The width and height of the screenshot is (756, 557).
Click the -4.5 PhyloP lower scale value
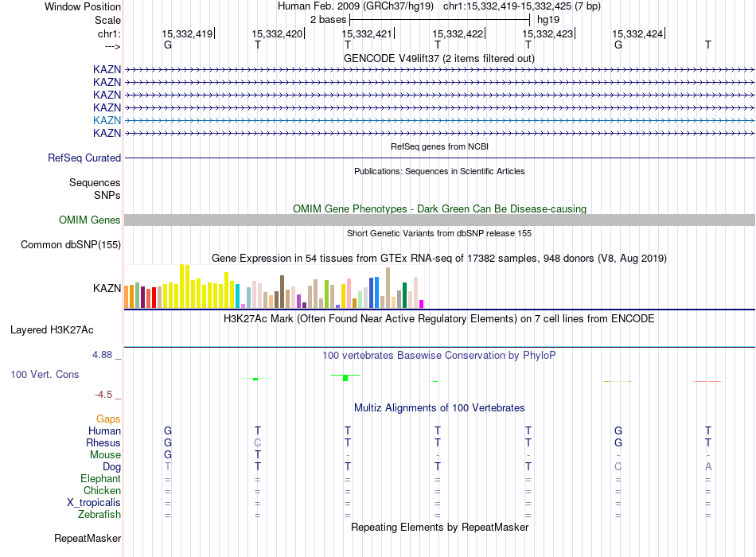[x=103, y=395]
